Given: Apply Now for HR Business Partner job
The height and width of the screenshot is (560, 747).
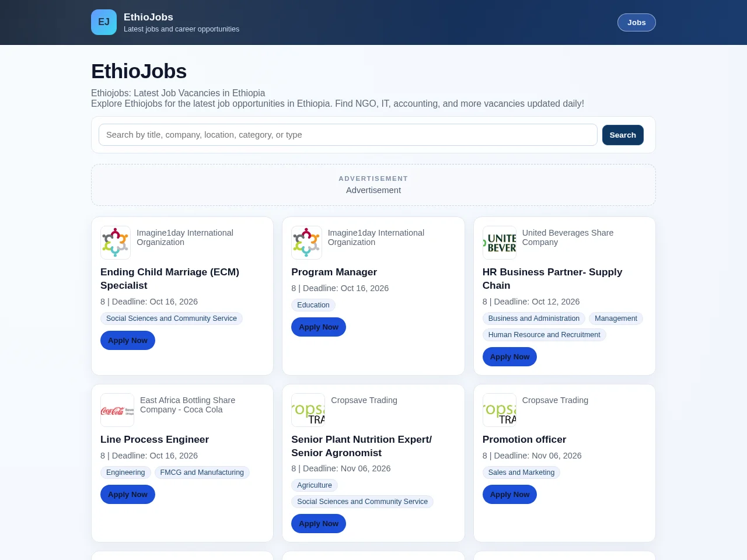Looking at the screenshot, I should point(509,357).
